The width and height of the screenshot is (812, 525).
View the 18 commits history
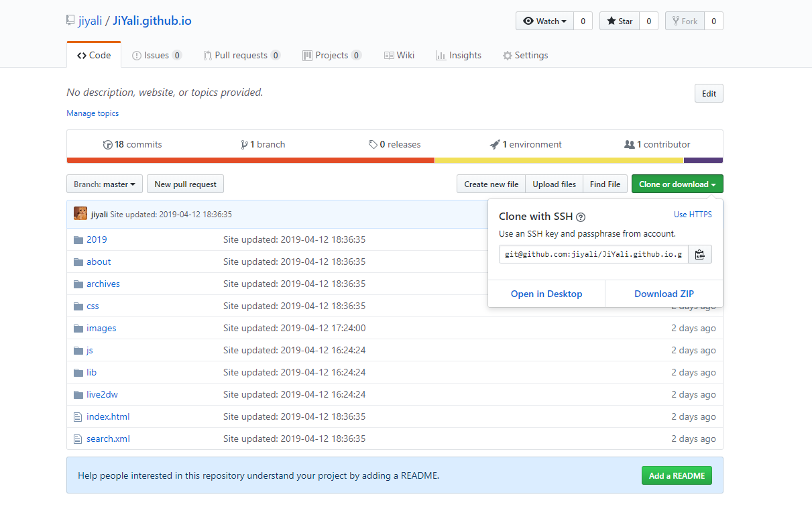pos(132,144)
